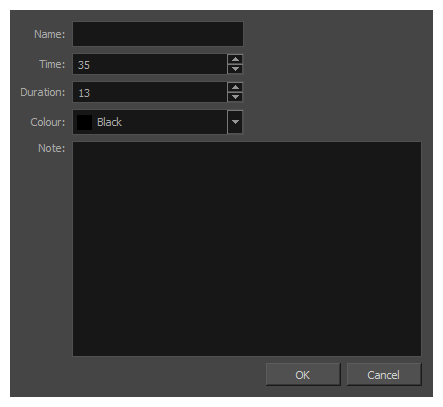Confirm with the OK button
Screen dimensions: 443x407
[x=303, y=375]
